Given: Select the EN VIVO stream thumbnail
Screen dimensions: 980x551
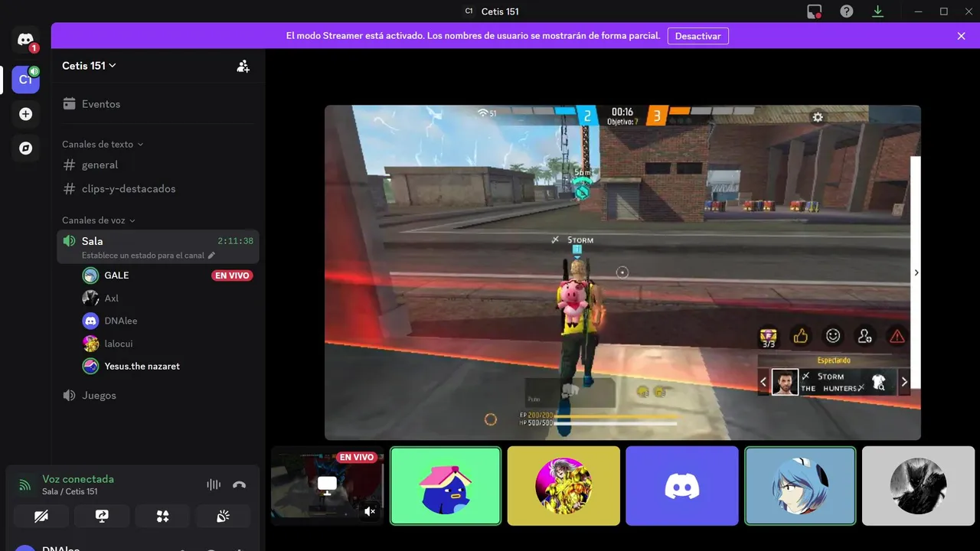Looking at the screenshot, I should (x=327, y=487).
